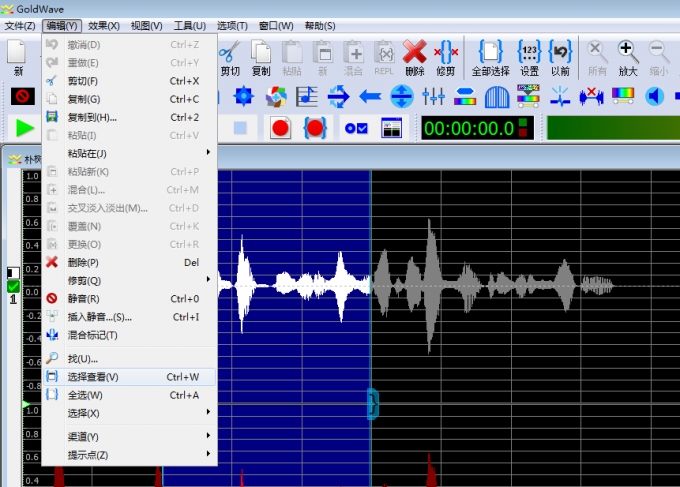This screenshot has width=680, height=487.
Task: Click the window display options icon
Action: pyautogui.click(x=391, y=128)
